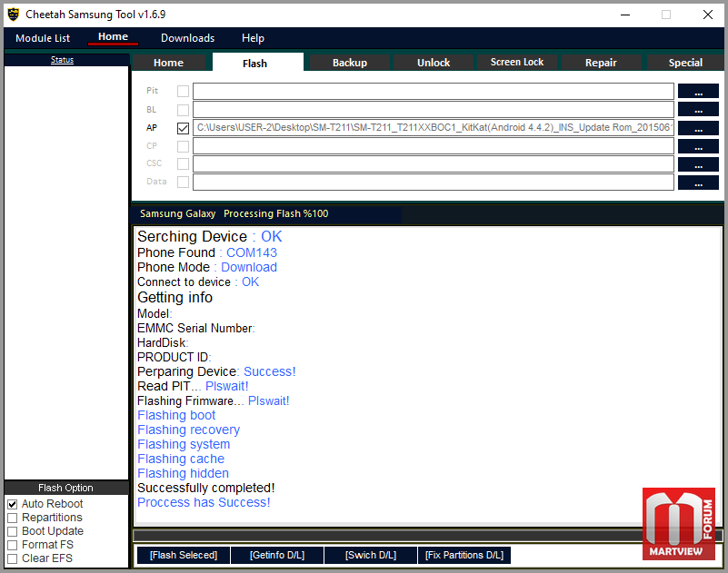Click the CSC file path field
This screenshot has height=573, width=728.
tap(434, 163)
